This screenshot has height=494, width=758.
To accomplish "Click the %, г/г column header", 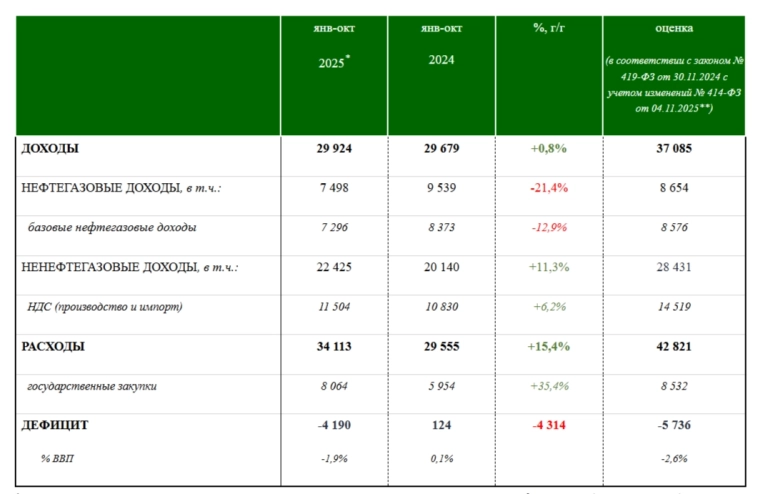I will (x=549, y=28).
